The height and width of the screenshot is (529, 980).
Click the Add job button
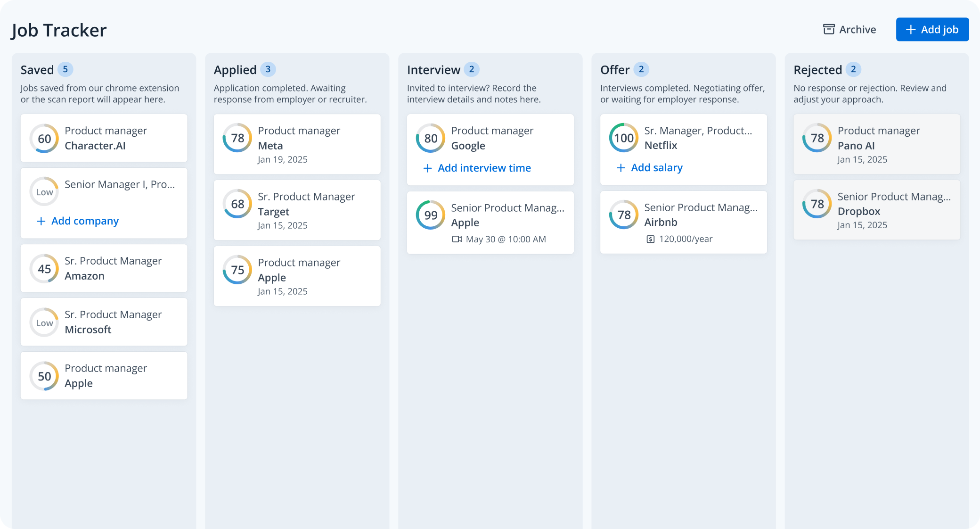click(932, 29)
